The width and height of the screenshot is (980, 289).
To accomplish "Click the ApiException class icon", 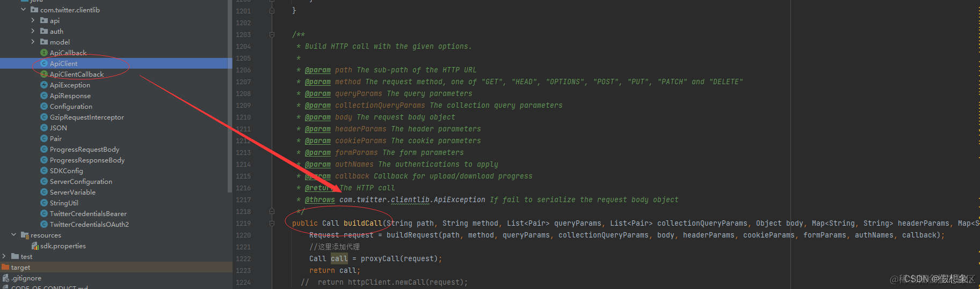I will pos(44,85).
